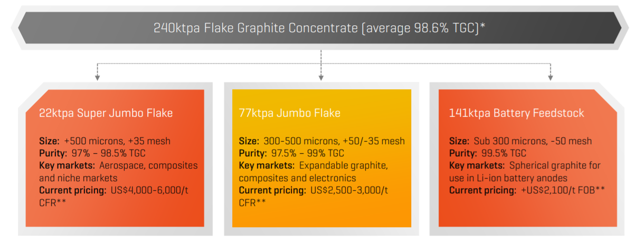Click the 240ktpa Flake Graphite Concentrate banner
This screenshot has width=644, height=243.
[320, 28]
